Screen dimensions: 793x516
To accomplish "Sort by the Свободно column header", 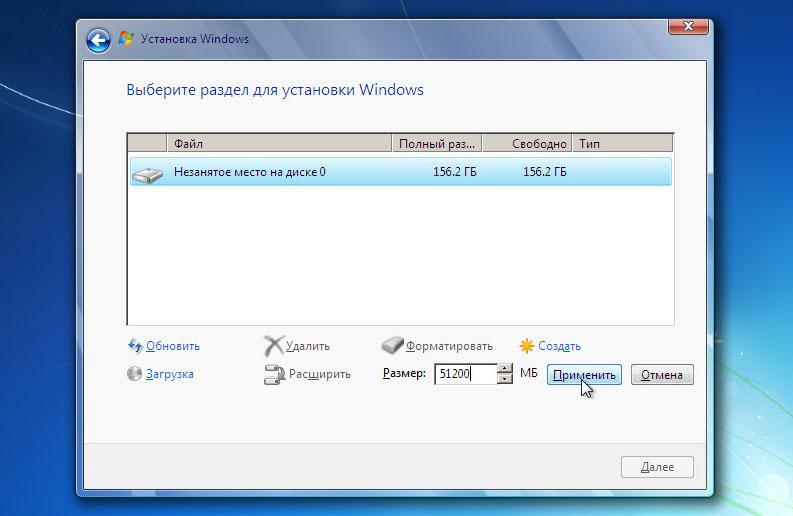I will point(527,144).
